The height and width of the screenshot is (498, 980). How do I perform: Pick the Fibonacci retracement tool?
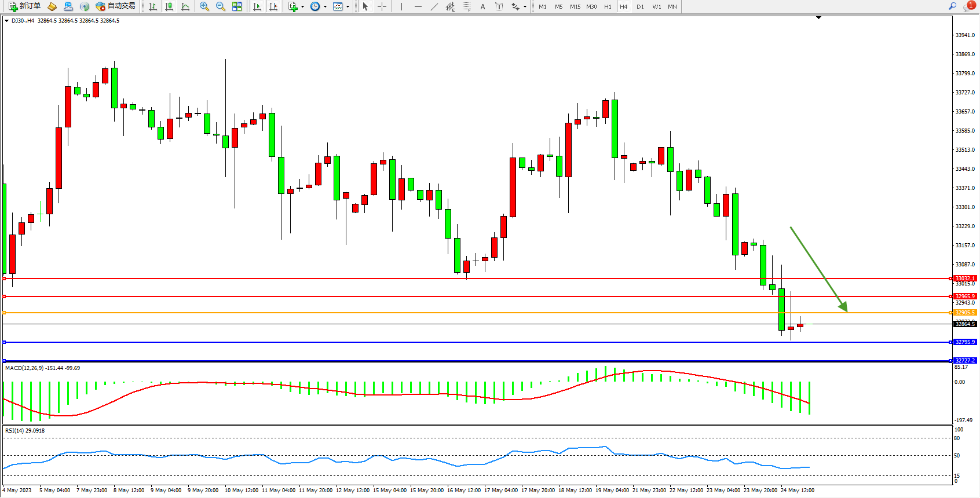point(467,6)
